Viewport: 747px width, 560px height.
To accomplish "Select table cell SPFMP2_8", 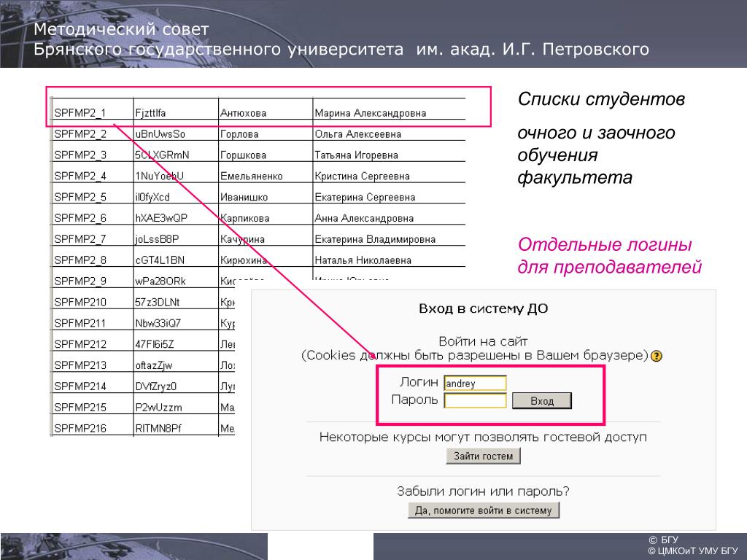I will pyautogui.click(x=92, y=256).
